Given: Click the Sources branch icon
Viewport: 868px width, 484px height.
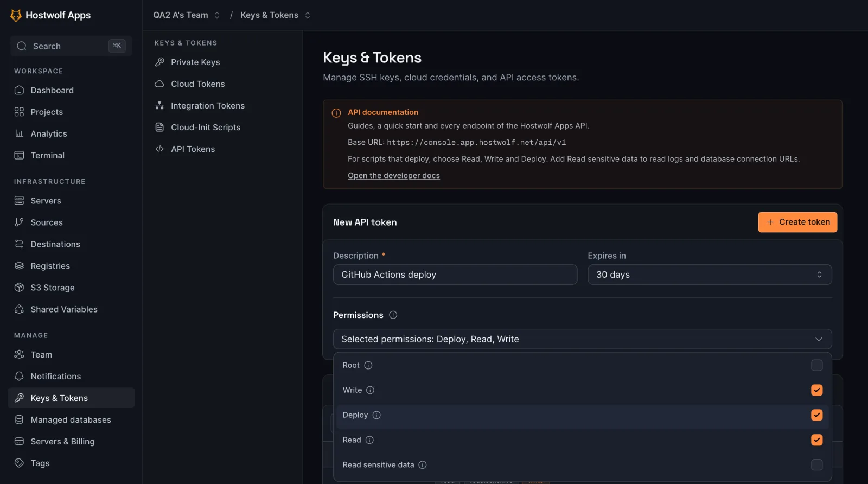Looking at the screenshot, I should (19, 222).
